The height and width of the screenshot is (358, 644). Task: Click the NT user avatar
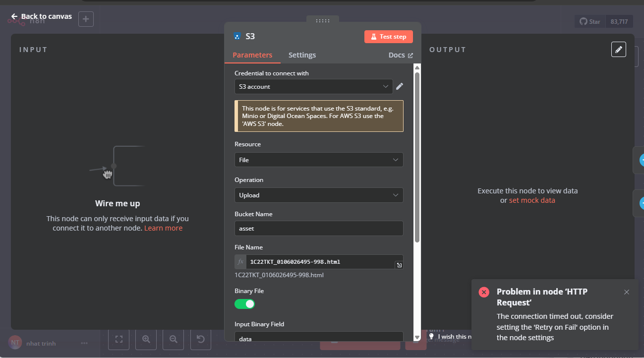(x=15, y=343)
